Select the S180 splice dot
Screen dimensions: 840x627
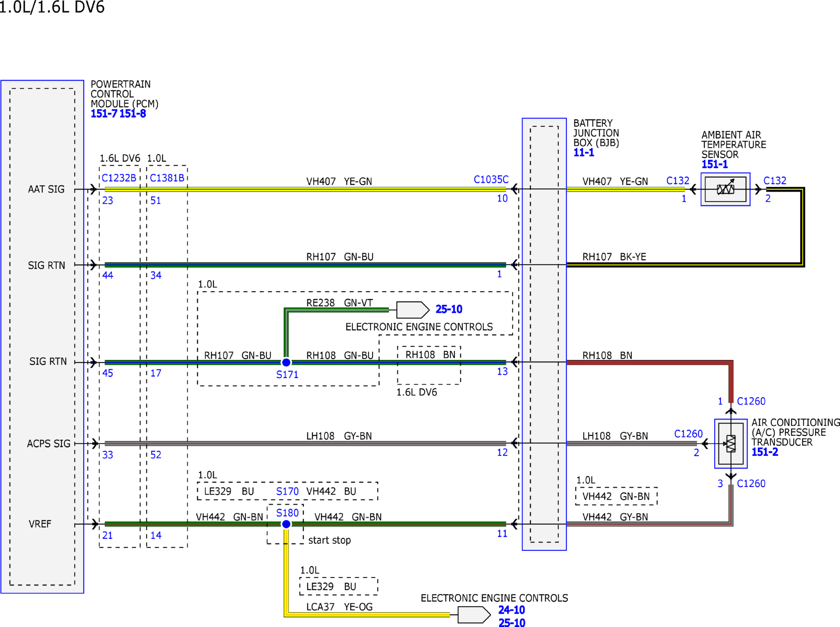click(x=286, y=524)
